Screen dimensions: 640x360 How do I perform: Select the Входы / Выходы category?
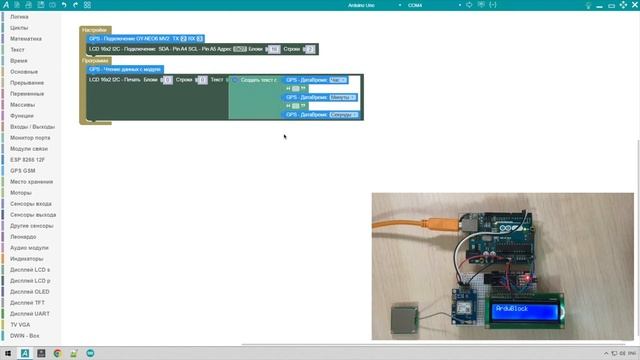32,127
